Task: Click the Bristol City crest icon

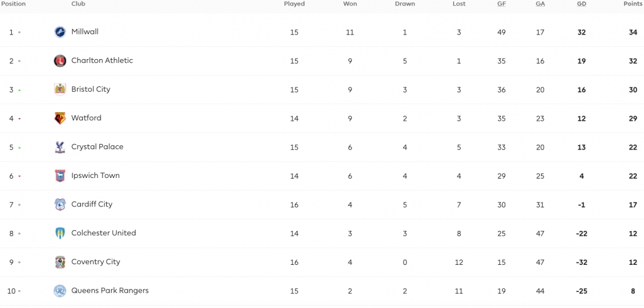Action: [60, 89]
